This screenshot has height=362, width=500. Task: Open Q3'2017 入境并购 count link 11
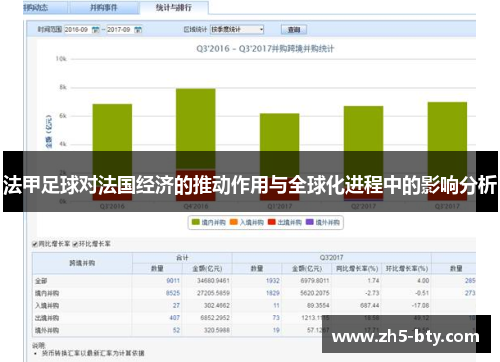coord(276,305)
